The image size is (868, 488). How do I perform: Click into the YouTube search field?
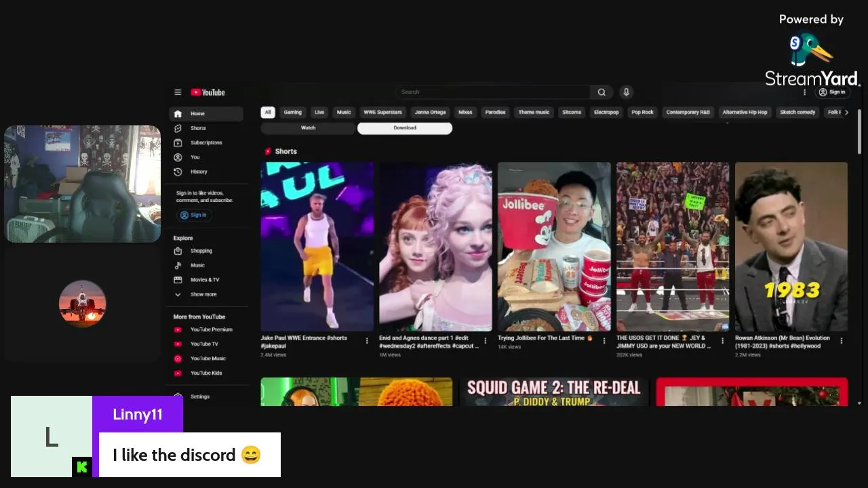point(493,92)
